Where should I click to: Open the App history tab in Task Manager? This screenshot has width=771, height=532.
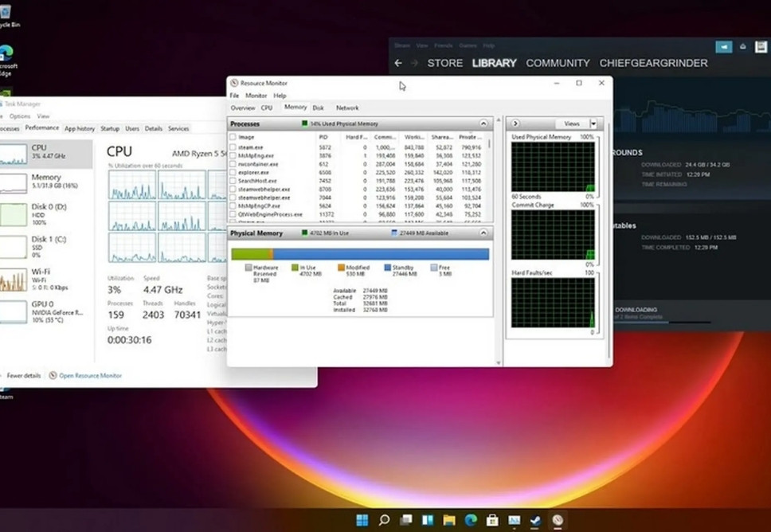point(80,128)
